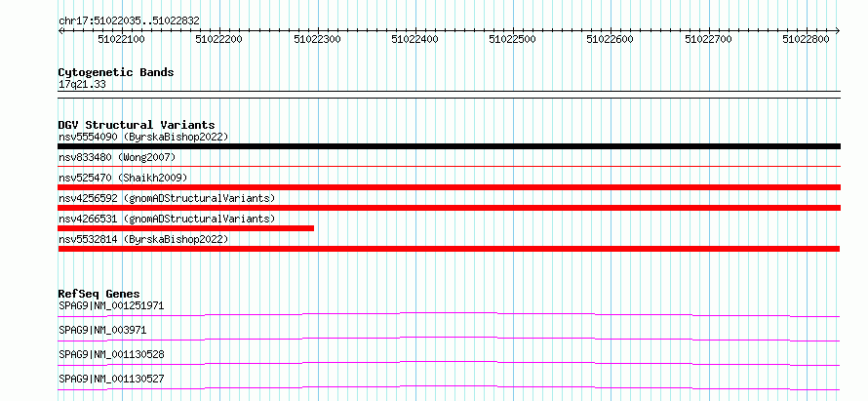Select the SPAG9|NM_003971 gene label
The height and width of the screenshot is (401, 868).
(102, 330)
